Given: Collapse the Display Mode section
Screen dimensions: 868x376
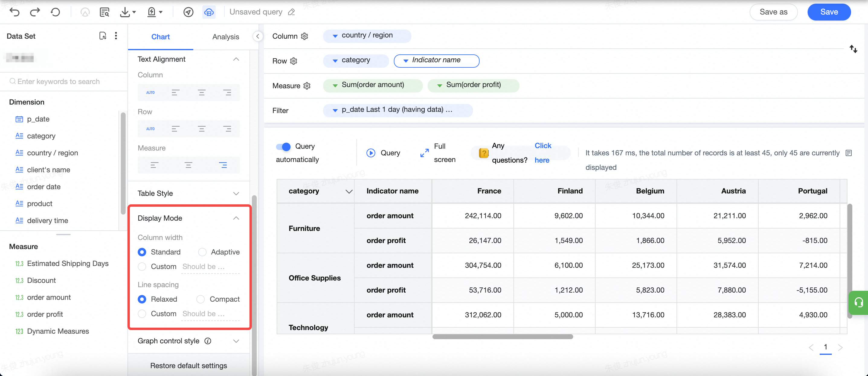Looking at the screenshot, I should 236,218.
